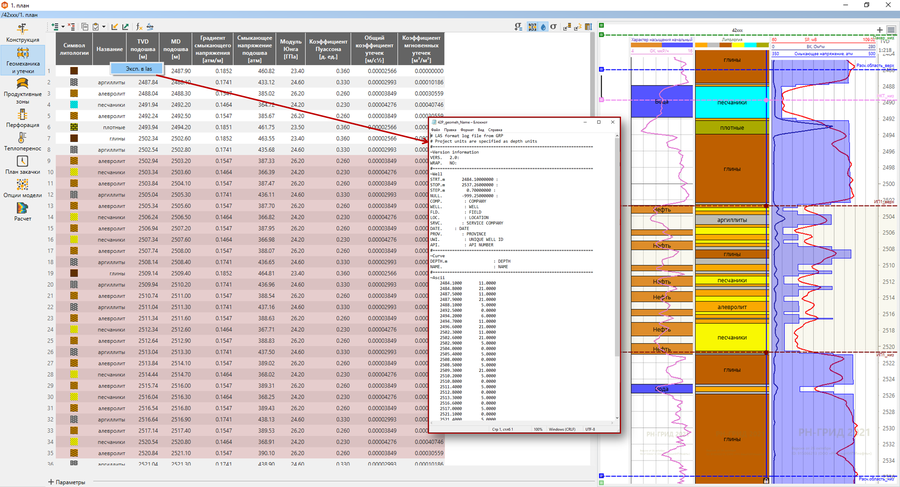The width and height of the screenshot is (900, 487).
Task: Click the fx formula toolbar icon
Action: click(138, 26)
